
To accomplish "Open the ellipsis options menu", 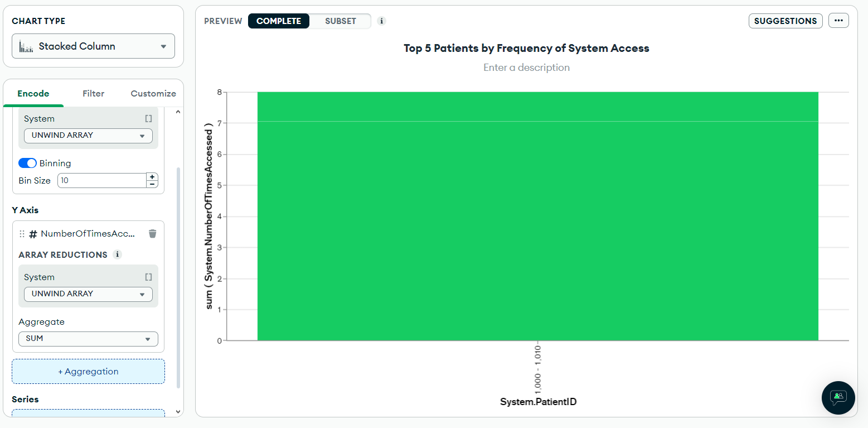I will pos(838,20).
